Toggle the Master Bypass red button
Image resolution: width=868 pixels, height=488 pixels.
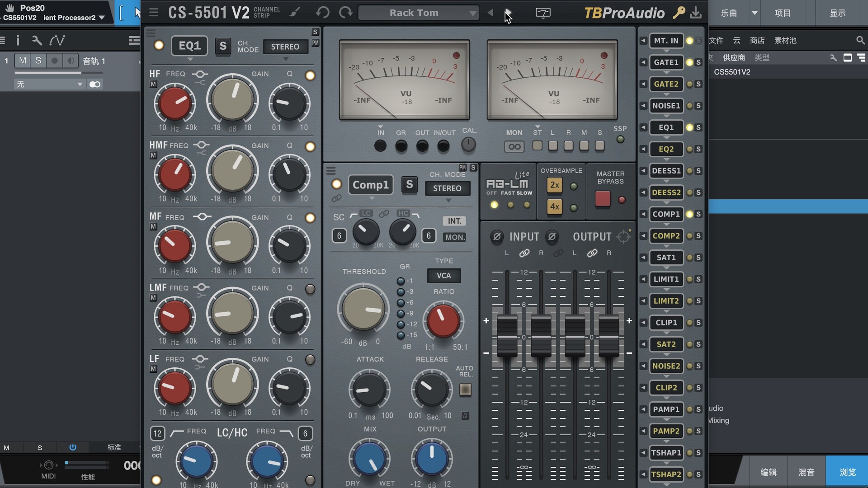[603, 199]
